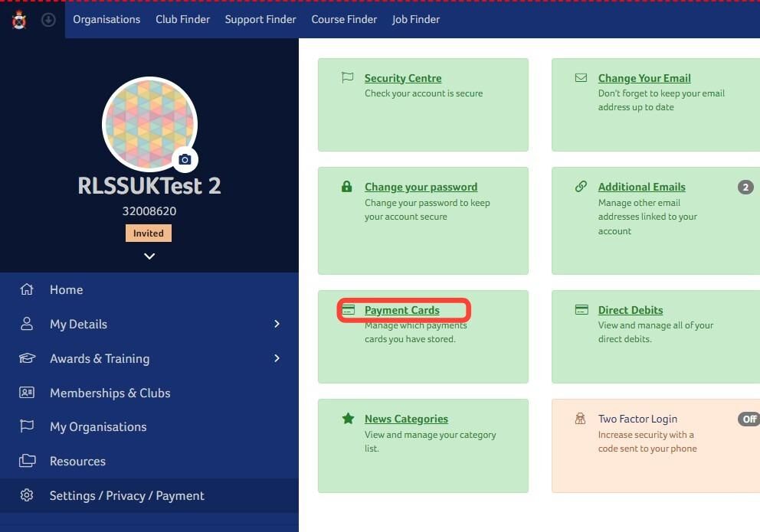This screenshot has width=760, height=532.
Task: Click the Additional Emails count badge 2
Action: [745, 188]
